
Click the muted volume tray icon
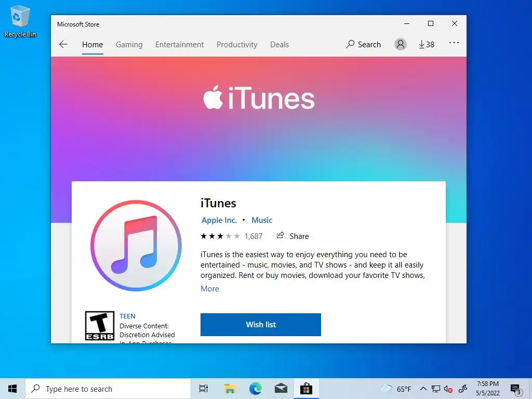pyautogui.click(x=448, y=389)
